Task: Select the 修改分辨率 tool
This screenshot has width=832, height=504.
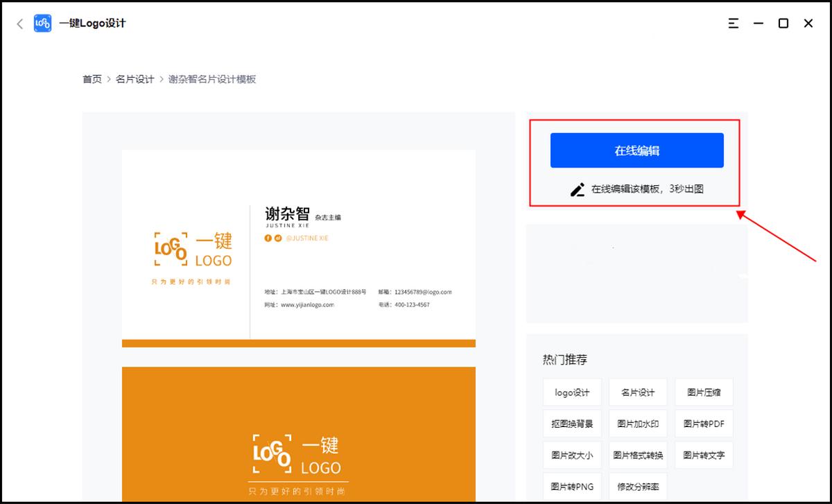Action: coord(639,486)
